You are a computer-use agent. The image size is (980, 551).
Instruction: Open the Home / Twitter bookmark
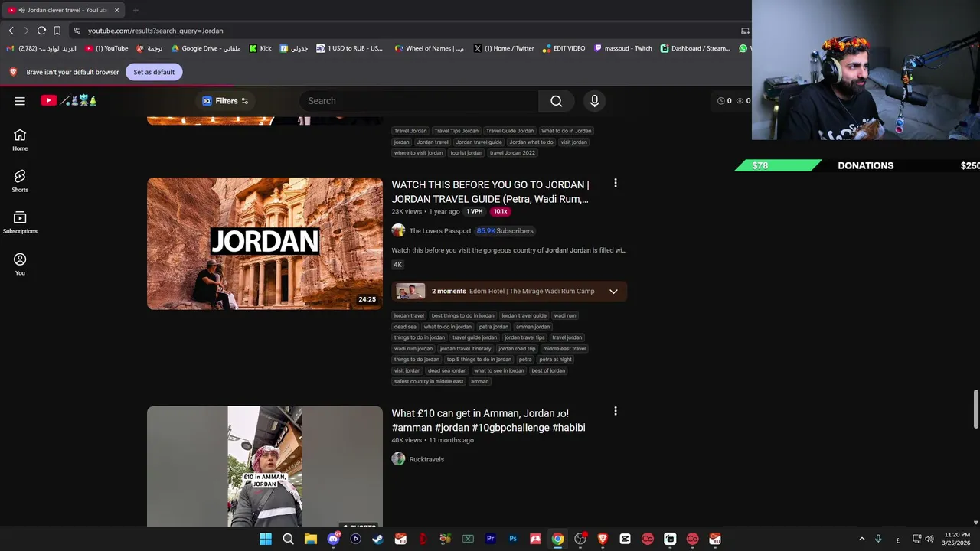pos(504,48)
